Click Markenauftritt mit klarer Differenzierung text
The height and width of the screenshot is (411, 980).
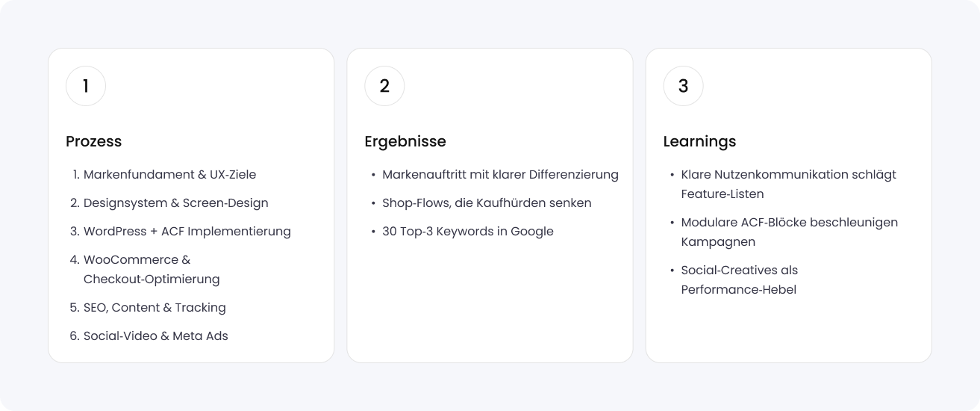(500, 174)
